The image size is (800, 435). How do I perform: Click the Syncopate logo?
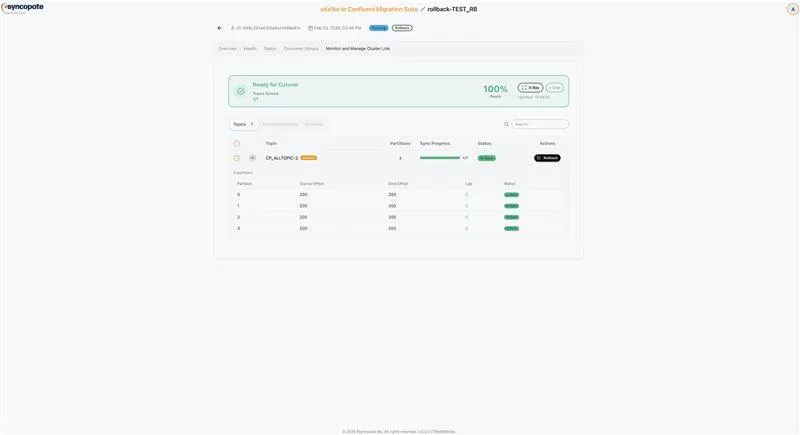pyautogui.click(x=22, y=8)
